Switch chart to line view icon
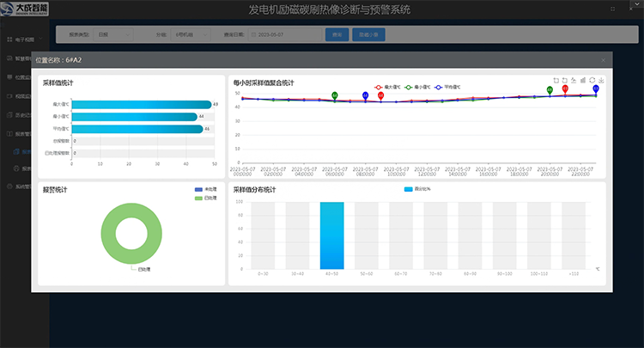This screenshot has width=644, height=348. click(574, 80)
